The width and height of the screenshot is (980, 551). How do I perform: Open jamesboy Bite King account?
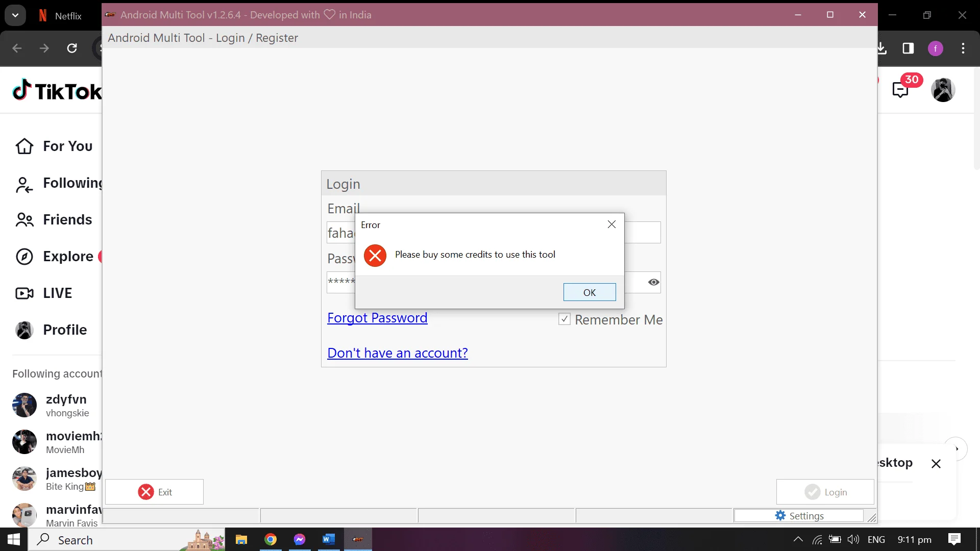coord(57,479)
